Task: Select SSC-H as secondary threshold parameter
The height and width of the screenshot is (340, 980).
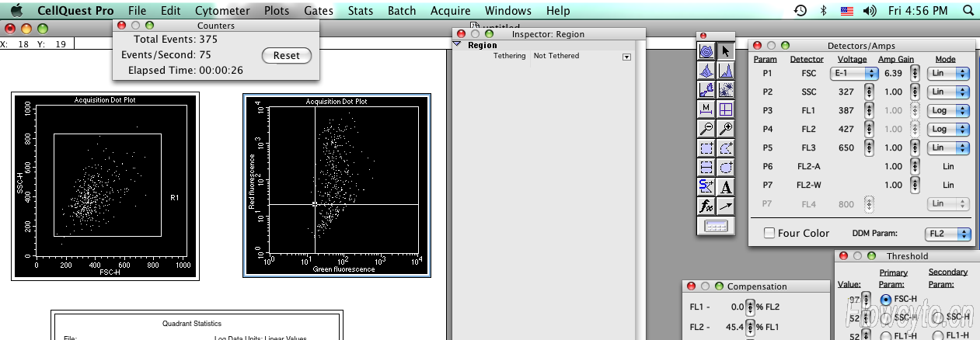Action: pos(937,317)
